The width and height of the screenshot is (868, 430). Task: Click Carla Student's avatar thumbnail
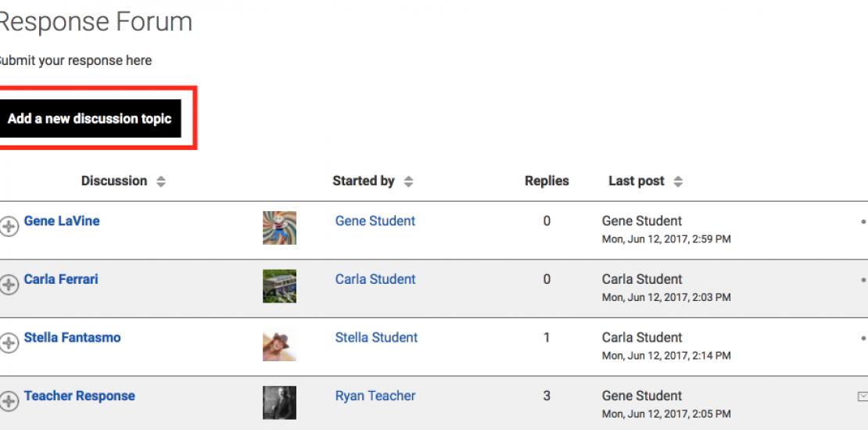(279, 286)
